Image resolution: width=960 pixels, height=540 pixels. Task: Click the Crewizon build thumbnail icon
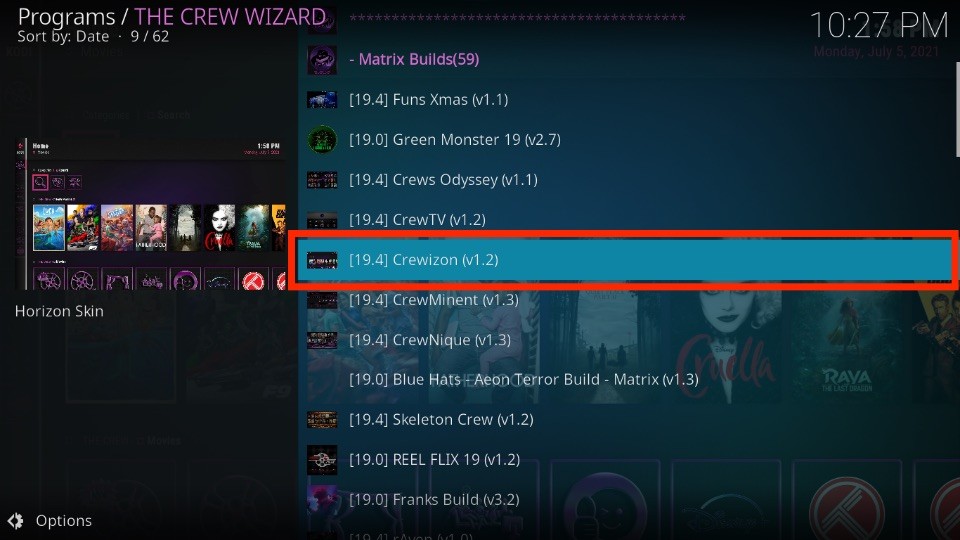pyautogui.click(x=322, y=260)
